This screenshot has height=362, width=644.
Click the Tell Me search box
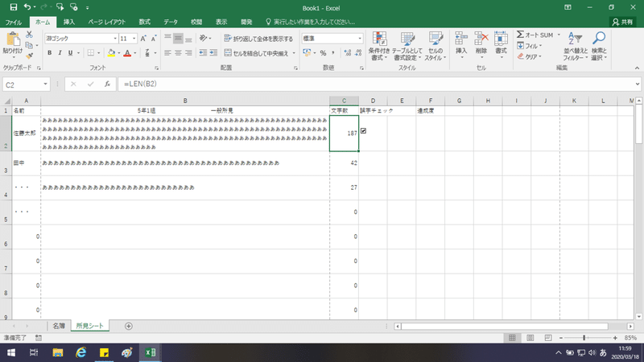point(310,22)
